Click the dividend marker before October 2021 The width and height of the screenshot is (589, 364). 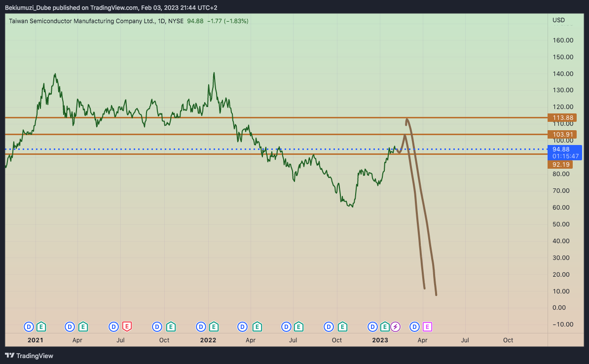click(x=157, y=327)
